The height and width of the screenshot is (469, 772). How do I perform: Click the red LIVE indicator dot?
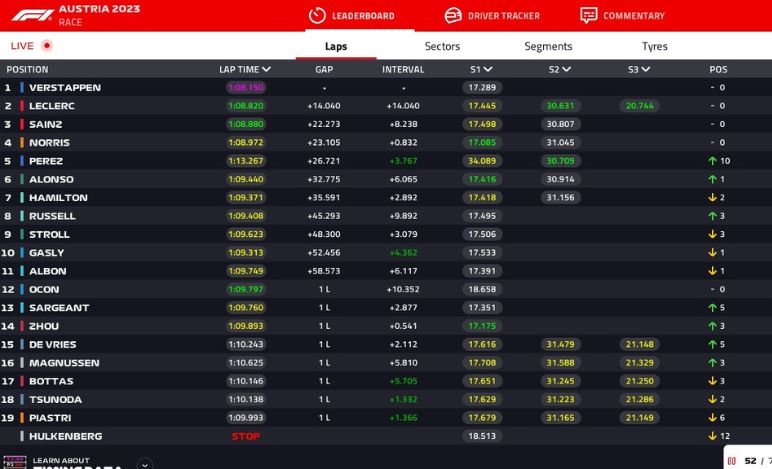pyautogui.click(x=47, y=46)
